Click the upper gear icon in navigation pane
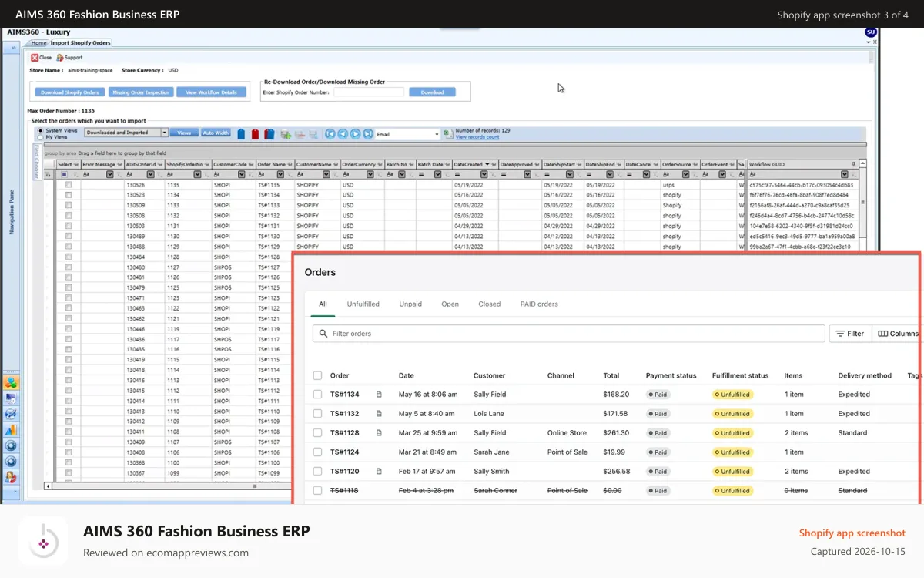924x578 pixels. [11, 445]
